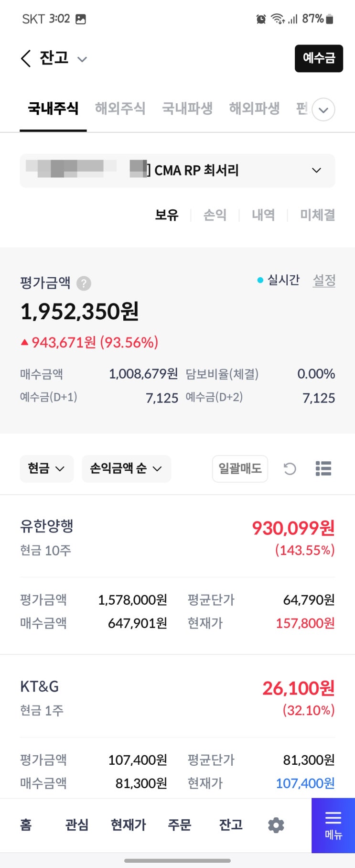Select the 손익 sub-tab
The height and width of the screenshot is (868, 355).
(215, 215)
